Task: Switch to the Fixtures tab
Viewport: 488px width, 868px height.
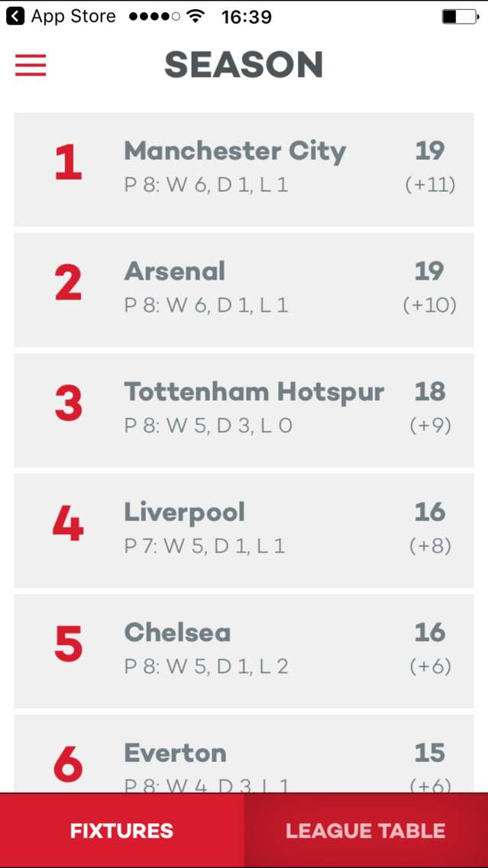Action: point(121,831)
